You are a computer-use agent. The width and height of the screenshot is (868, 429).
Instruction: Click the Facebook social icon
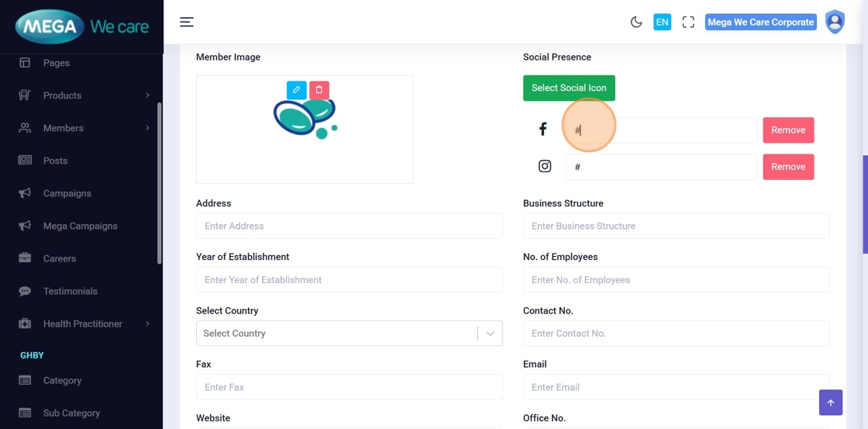pyautogui.click(x=543, y=130)
